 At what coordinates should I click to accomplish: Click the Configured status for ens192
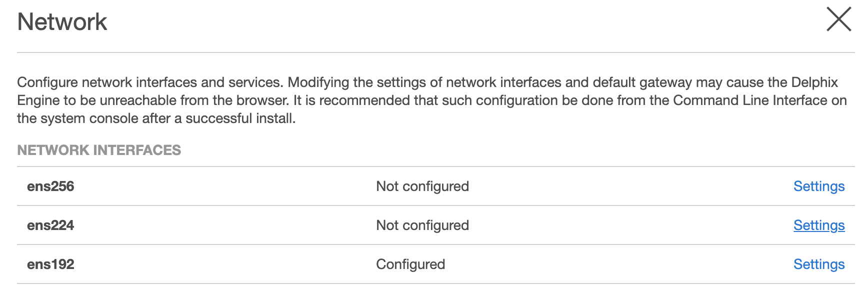411,264
